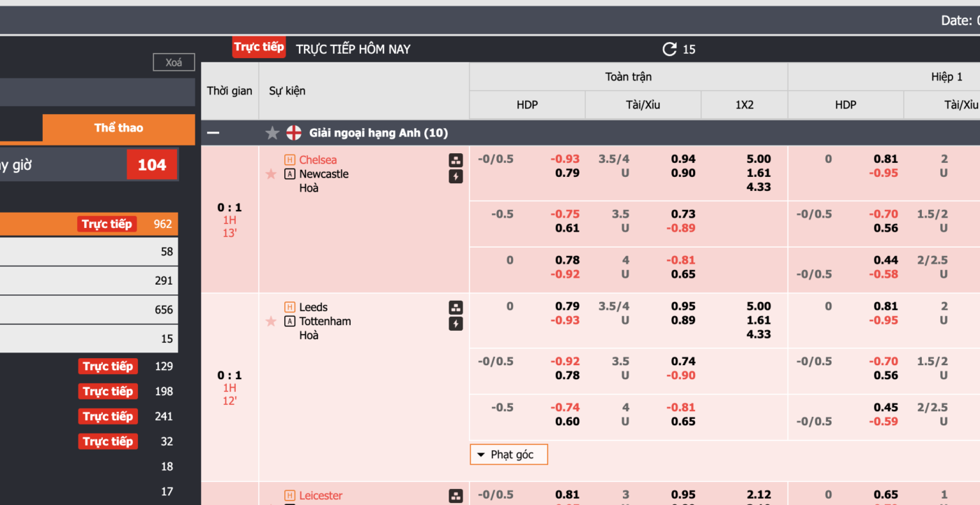The height and width of the screenshot is (505, 980).
Task: Click Newcastle team name
Action: tap(324, 174)
